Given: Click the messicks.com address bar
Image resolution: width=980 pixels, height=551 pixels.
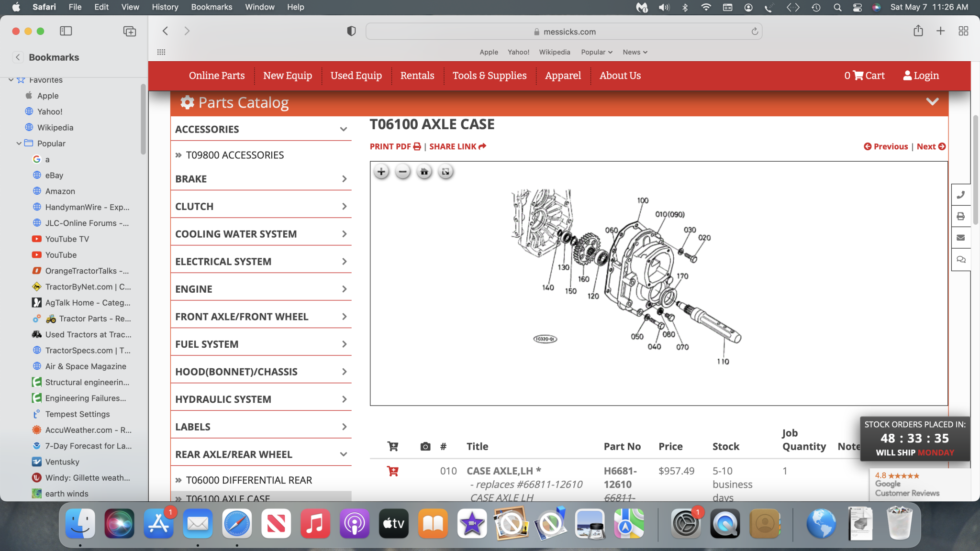Looking at the screenshot, I should pyautogui.click(x=564, y=32).
